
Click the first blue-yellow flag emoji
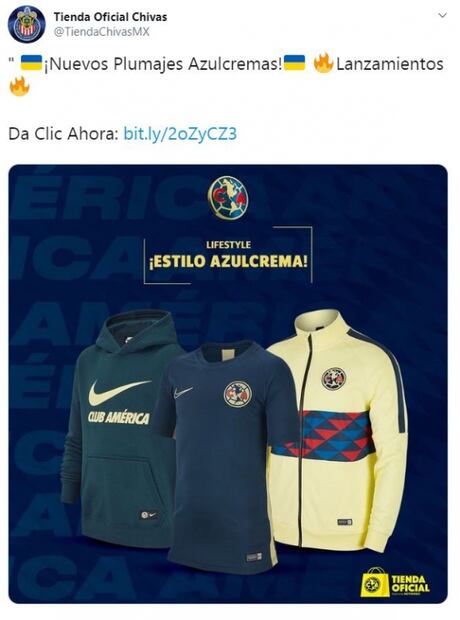tap(31, 62)
